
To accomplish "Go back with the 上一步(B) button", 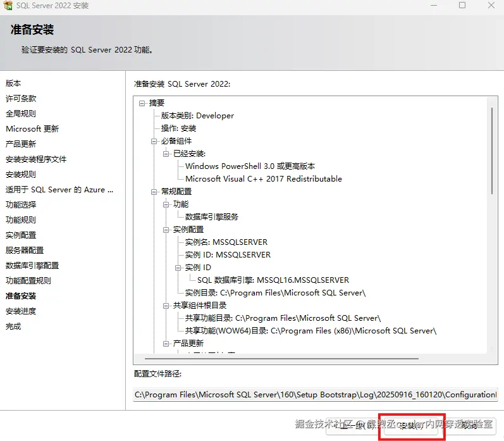I will click(353, 426).
